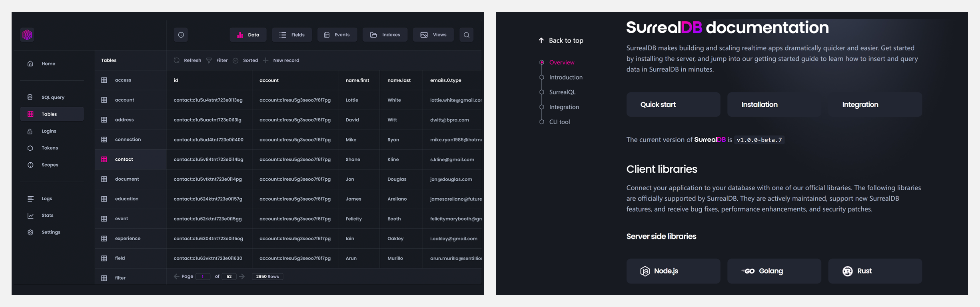This screenshot has height=307, width=980.
Task: Click the New record plus icon
Action: click(x=265, y=60)
